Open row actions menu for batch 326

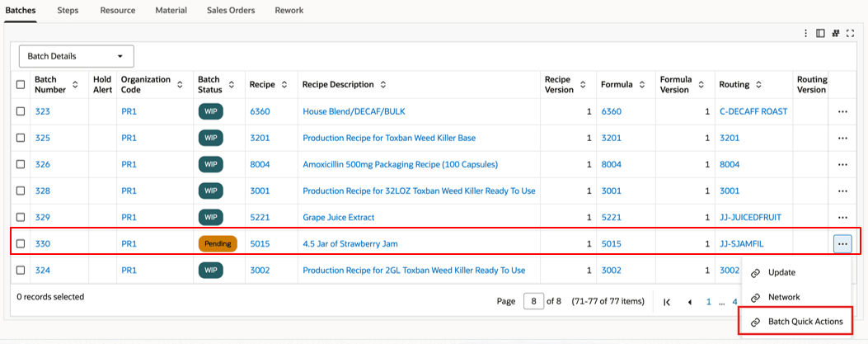click(842, 164)
